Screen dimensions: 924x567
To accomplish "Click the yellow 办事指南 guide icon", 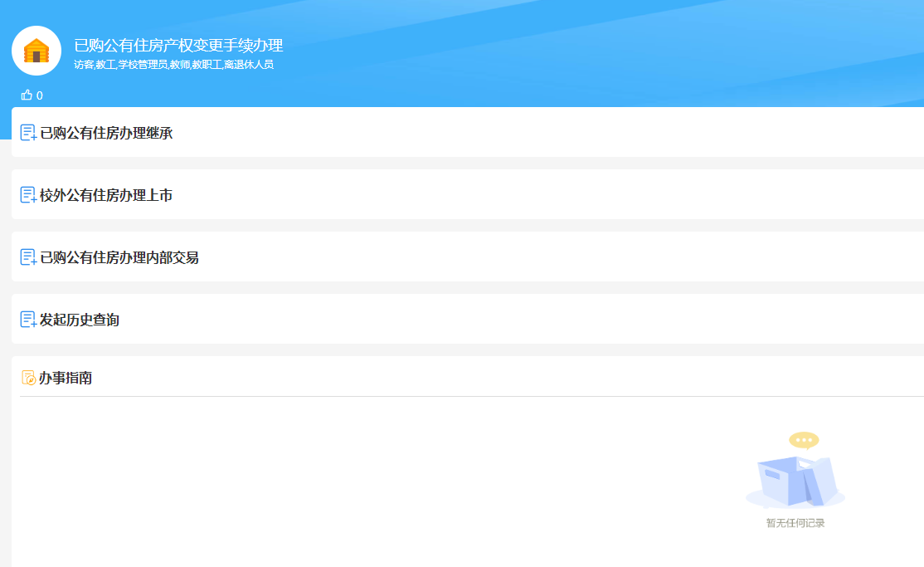I will (28, 378).
